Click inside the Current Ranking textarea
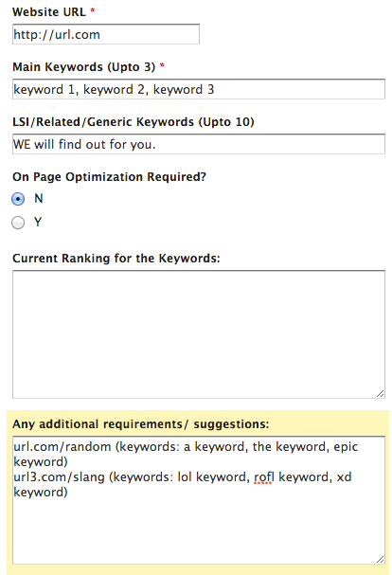The image size is (392, 575). (x=199, y=334)
